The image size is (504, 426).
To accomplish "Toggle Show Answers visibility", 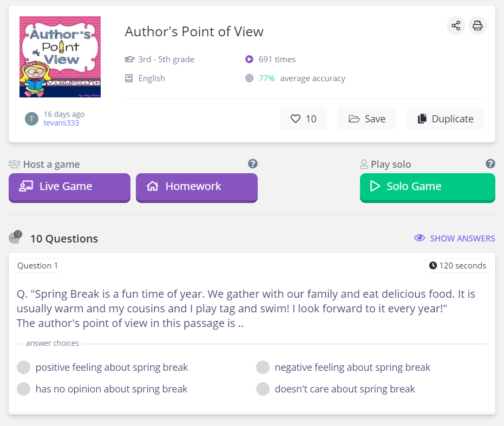I will point(455,238).
